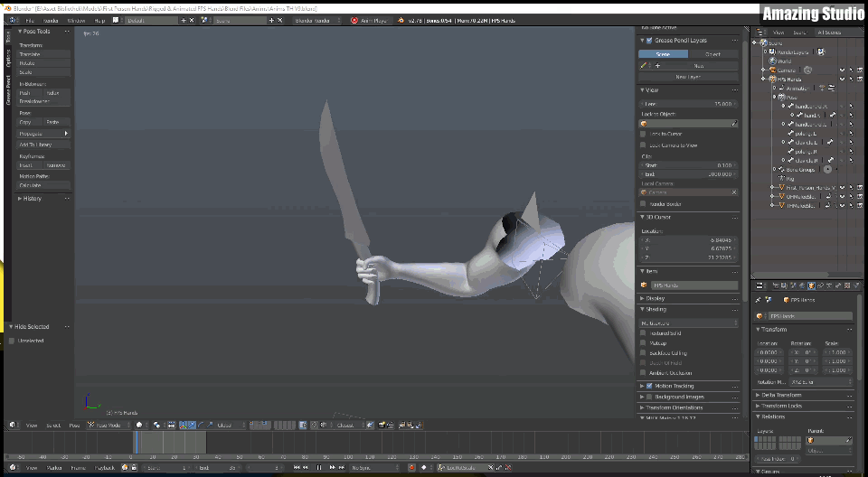Click the Breakdowner button
Image resolution: width=868 pixels, height=477 pixels.
coord(43,101)
